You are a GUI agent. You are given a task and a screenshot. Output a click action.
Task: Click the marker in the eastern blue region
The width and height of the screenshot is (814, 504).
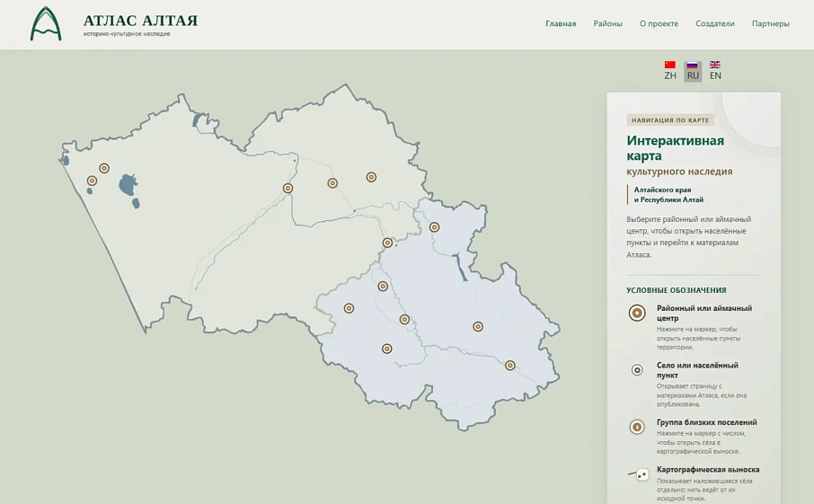coord(478,326)
